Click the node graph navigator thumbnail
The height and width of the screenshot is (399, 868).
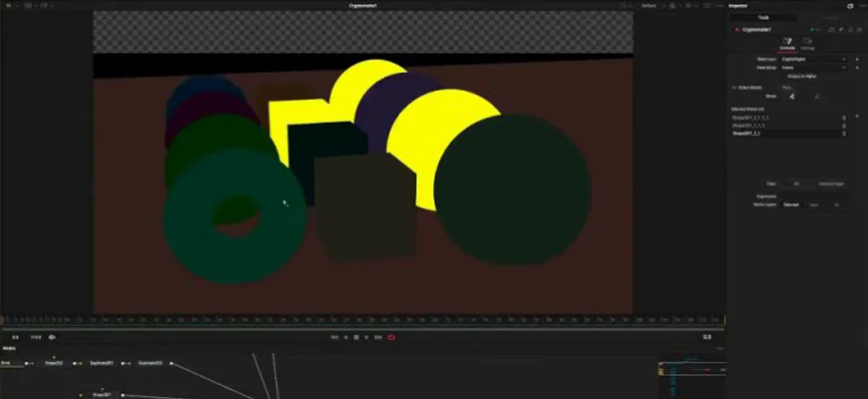coord(692,369)
